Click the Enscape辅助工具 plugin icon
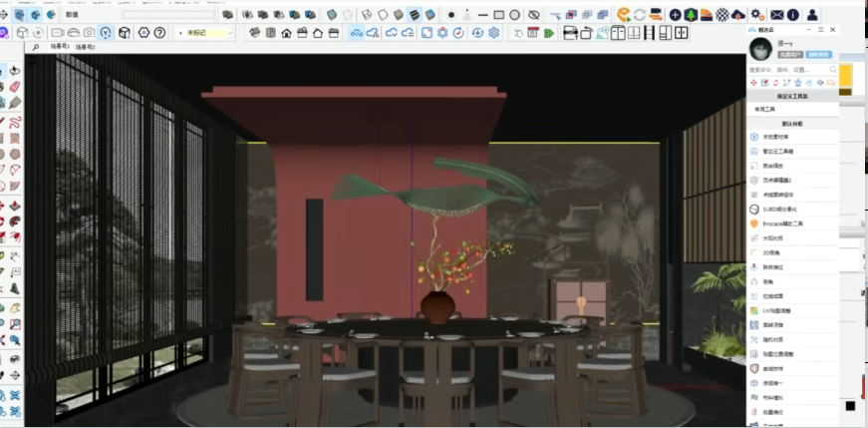 754,223
